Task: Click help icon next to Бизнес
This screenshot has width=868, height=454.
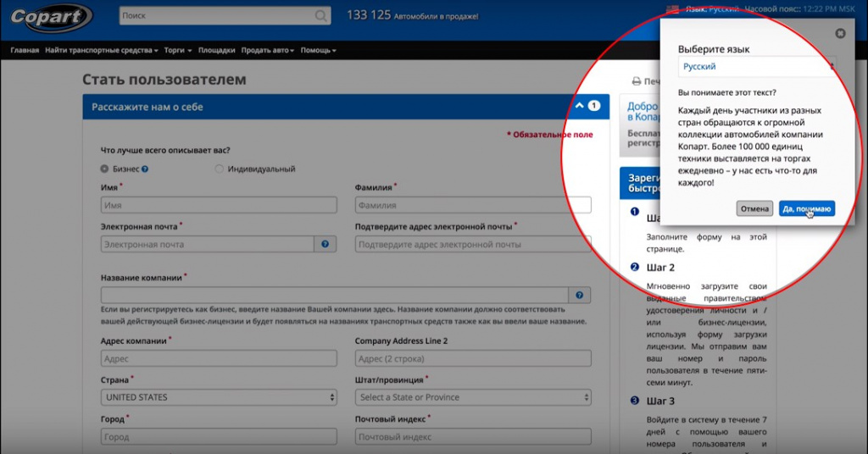Action: click(x=145, y=169)
